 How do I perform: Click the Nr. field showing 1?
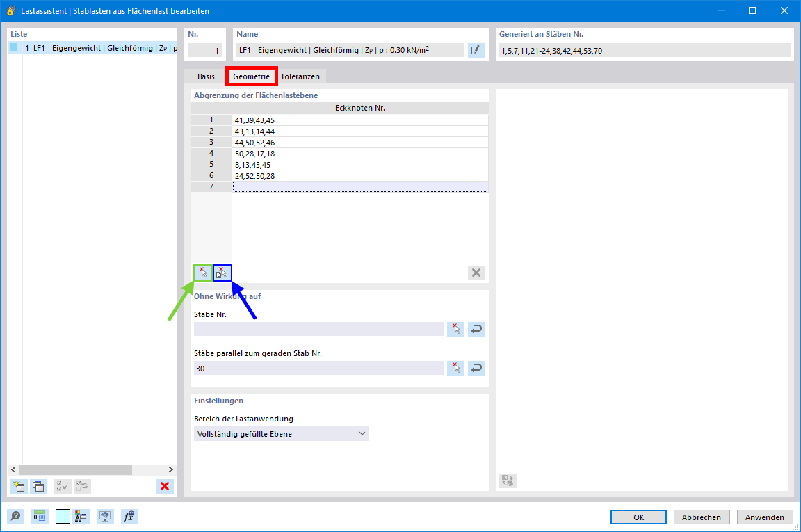coord(205,50)
